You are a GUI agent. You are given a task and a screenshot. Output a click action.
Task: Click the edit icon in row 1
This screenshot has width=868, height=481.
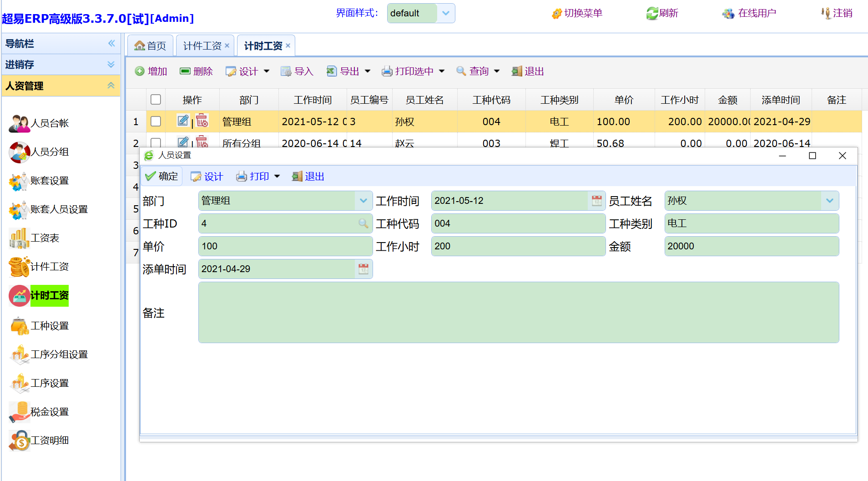tap(183, 121)
